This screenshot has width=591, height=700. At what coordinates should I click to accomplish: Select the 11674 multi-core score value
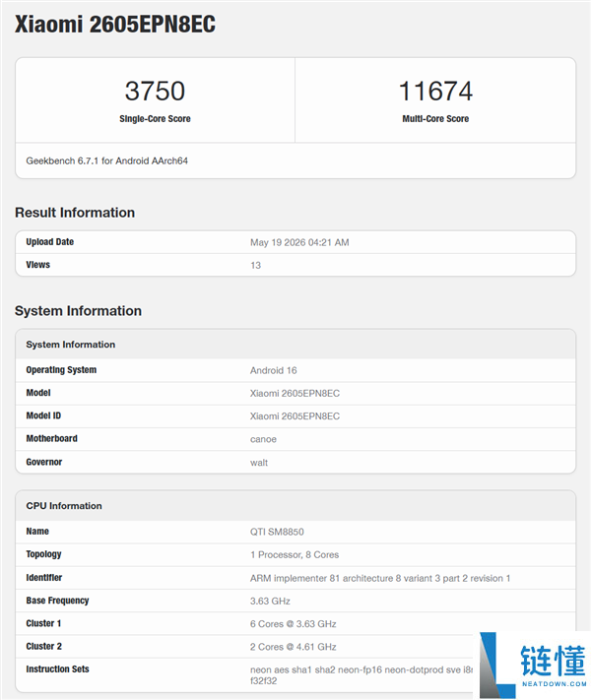click(435, 91)
